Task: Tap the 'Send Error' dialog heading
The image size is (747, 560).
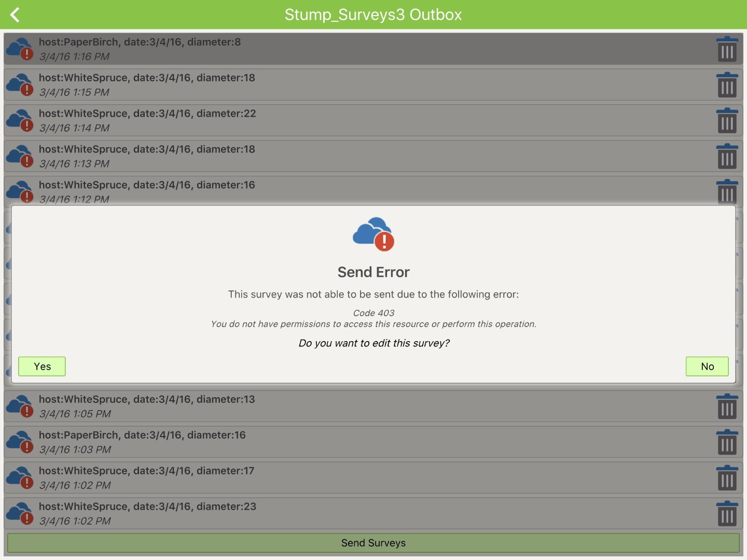Action: (x=374, y=272)
